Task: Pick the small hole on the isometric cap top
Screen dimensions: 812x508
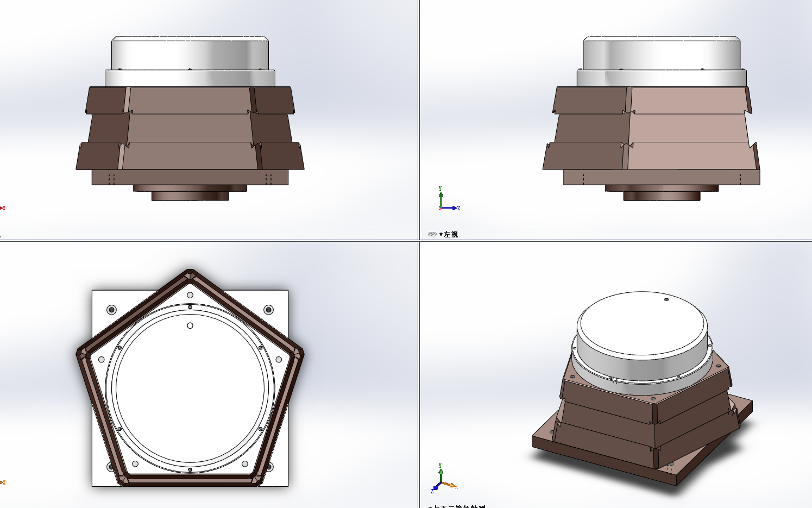Action: point(666,299)
